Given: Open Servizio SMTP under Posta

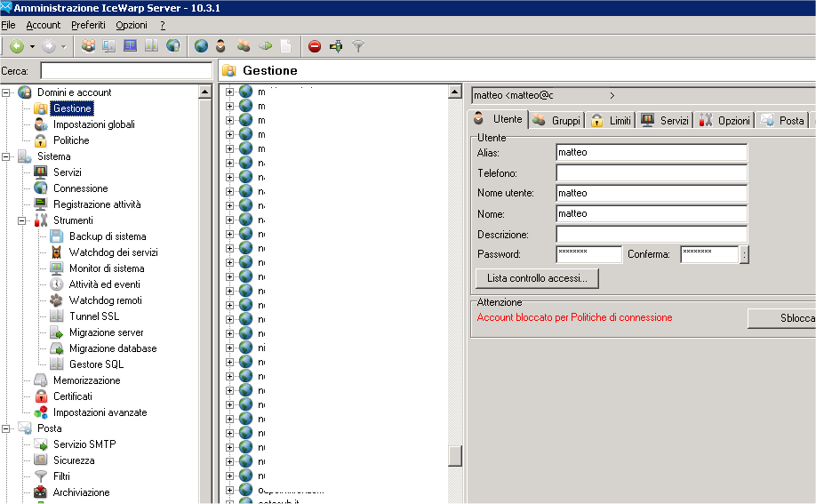Looking at the screenshot, I should click(84, 444).
